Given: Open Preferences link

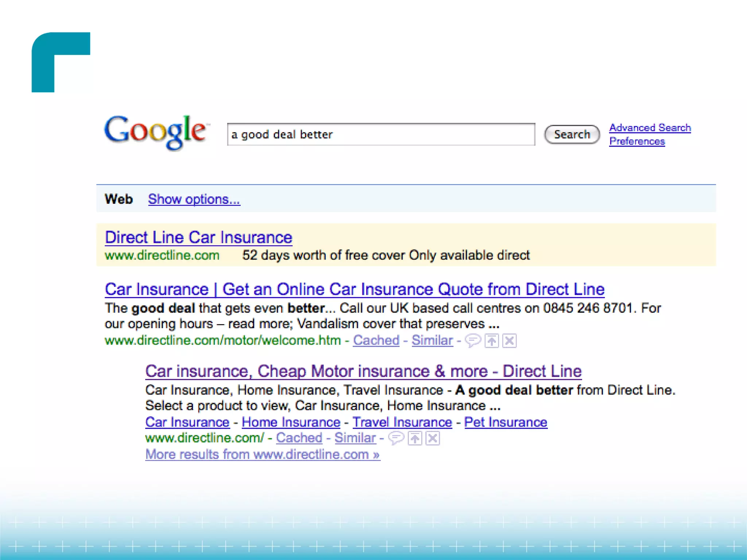Looking at the screenshot, I should pyautogui.click(x=637, y=141).
